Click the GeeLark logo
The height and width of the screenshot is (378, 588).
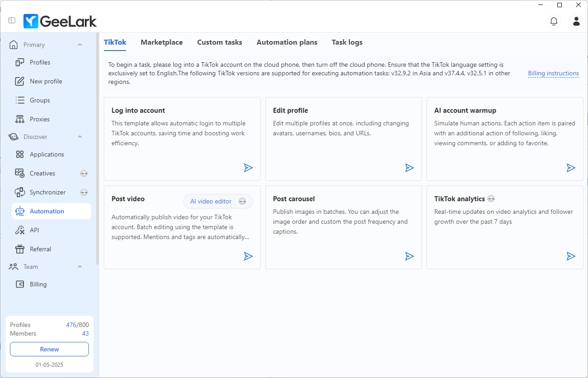[60, 21]
